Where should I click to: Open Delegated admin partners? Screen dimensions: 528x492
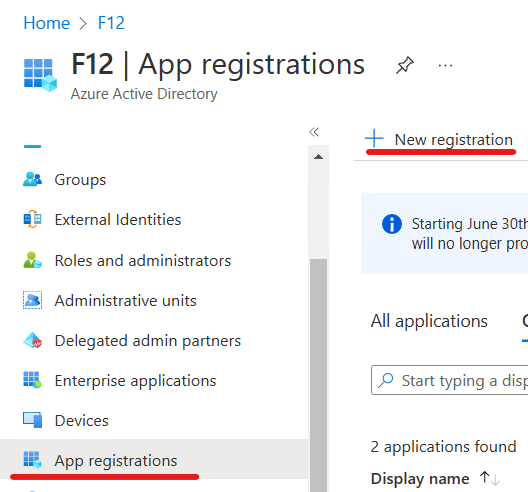click(x=148, y=341)
